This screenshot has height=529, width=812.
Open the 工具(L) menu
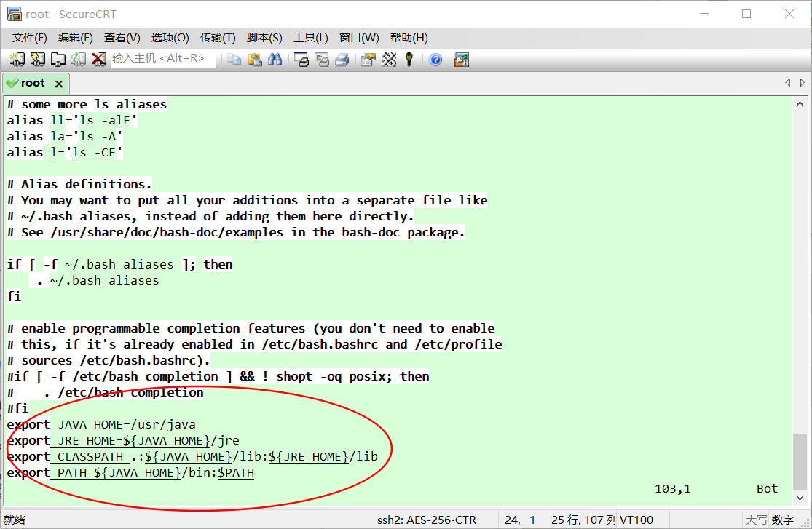coord(311,38)
